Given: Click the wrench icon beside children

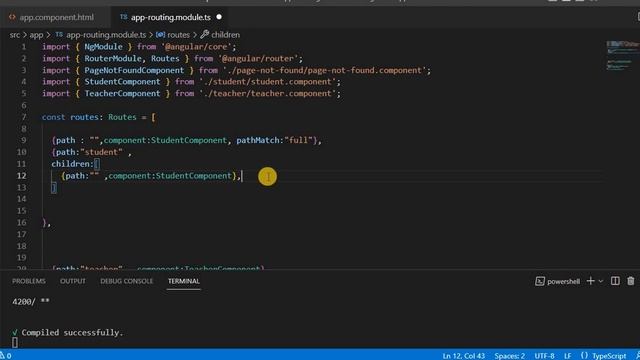Looking at the screenshot, I should pyautogui.click(x=204, y=34).
